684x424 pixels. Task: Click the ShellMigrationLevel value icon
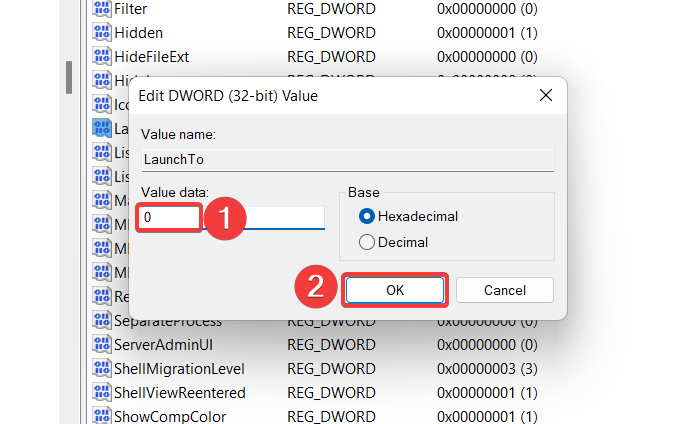click(x=102, y=368)
